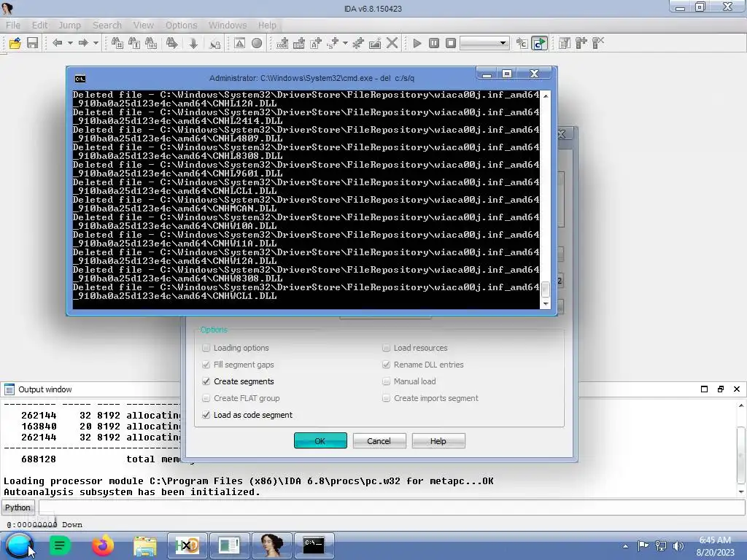747x560 pixels.
Task: Jump forward with the right arrow icon
Action: (x=83, y=43)
